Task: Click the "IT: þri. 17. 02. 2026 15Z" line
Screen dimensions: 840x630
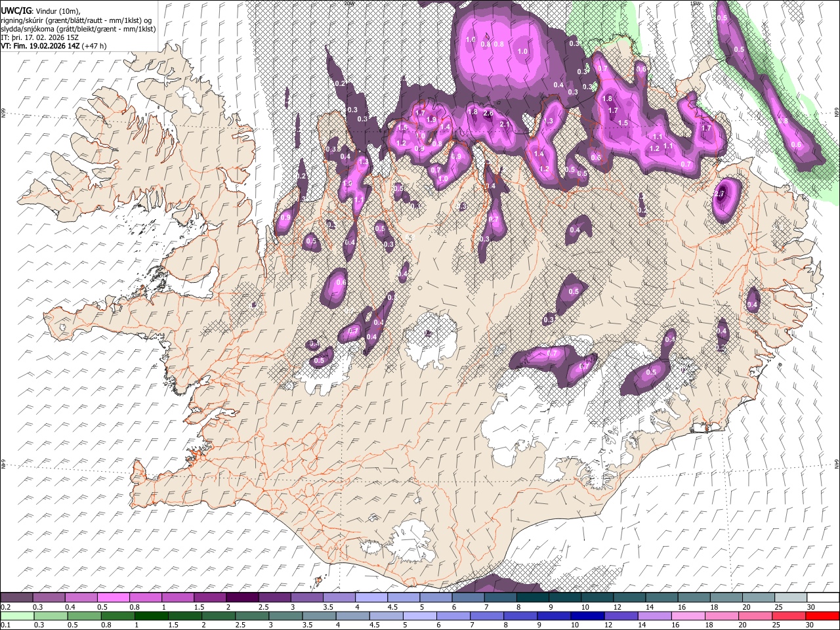Action: point(40,37)
